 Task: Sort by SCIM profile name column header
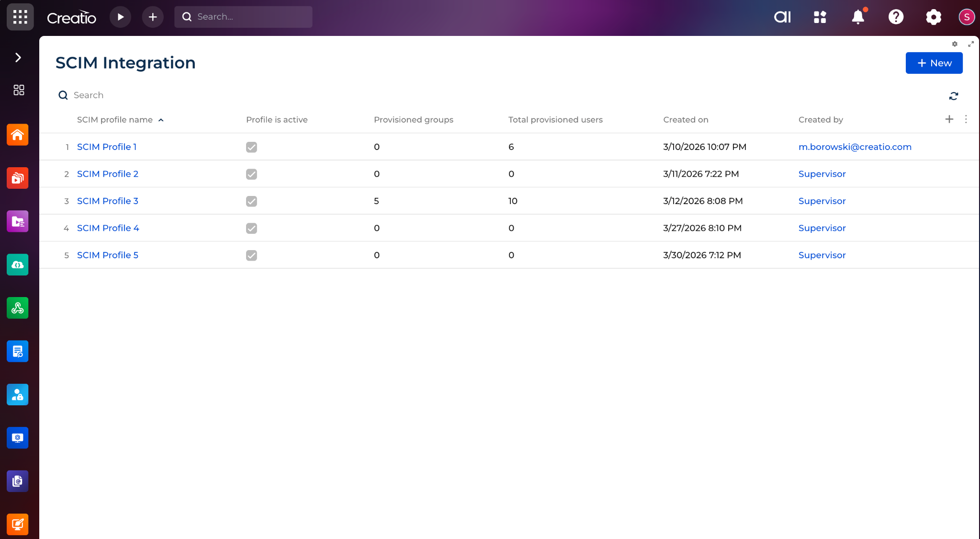[115, 120]
